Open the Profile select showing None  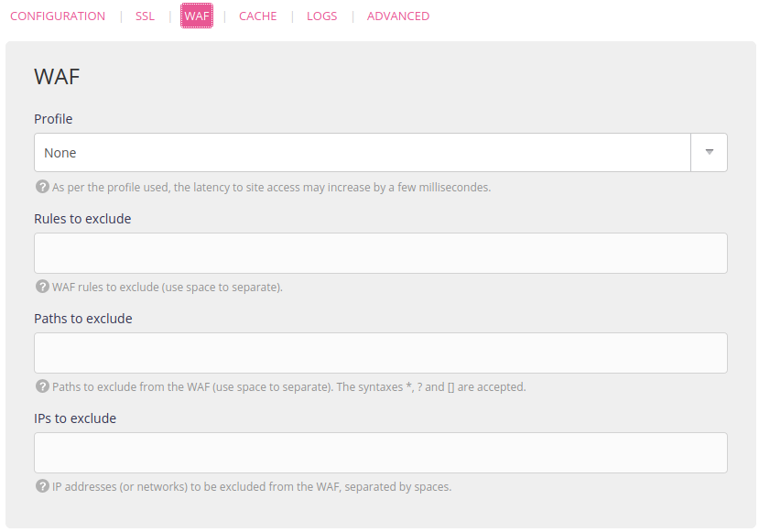(362, 153)
